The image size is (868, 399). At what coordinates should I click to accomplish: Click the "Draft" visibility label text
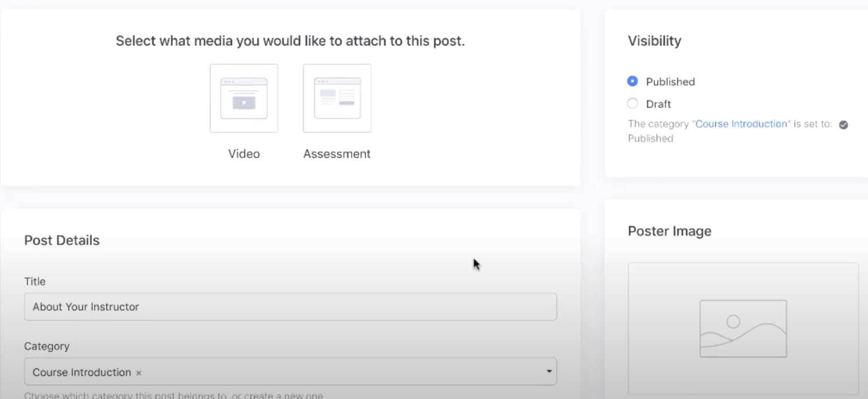[x=658, y=104]
